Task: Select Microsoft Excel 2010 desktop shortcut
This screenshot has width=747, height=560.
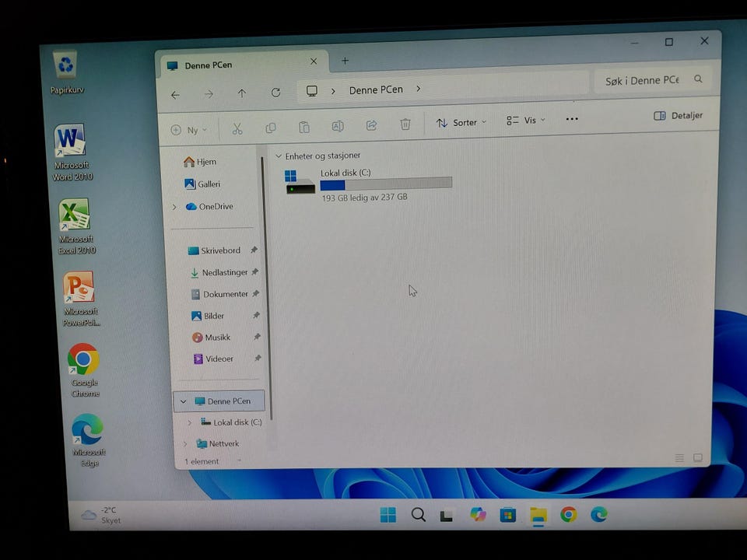Action: (76, 226)
